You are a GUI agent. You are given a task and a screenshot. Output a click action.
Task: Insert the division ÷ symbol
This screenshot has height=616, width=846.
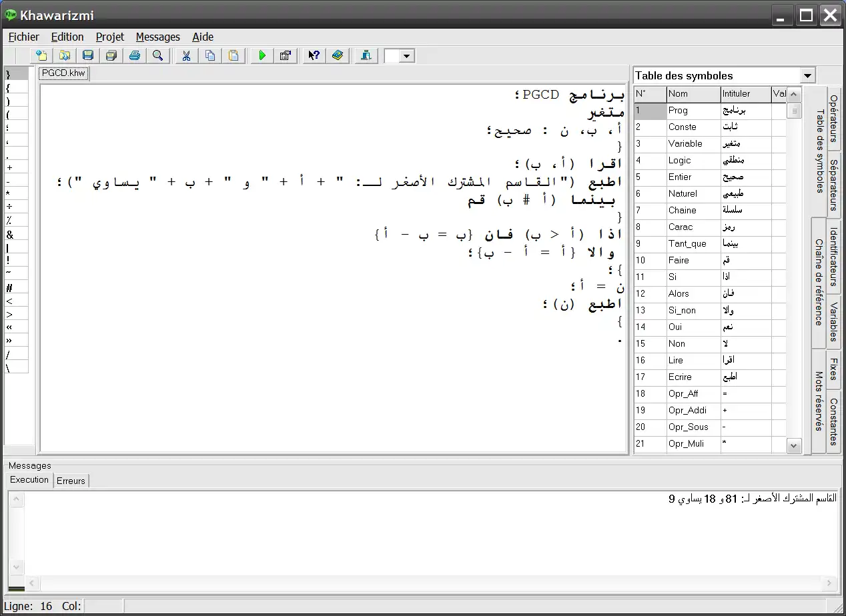point(16,207)
